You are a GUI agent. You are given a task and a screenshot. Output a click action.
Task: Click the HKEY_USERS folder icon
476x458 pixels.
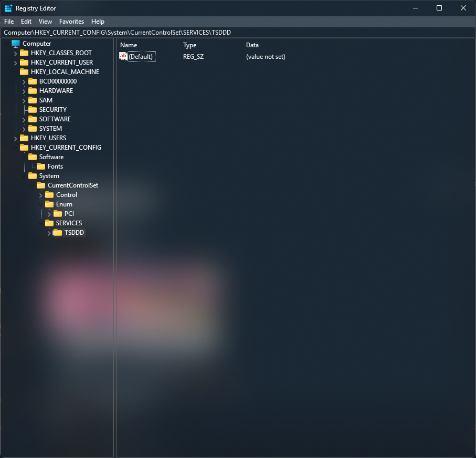click(24, 138)
